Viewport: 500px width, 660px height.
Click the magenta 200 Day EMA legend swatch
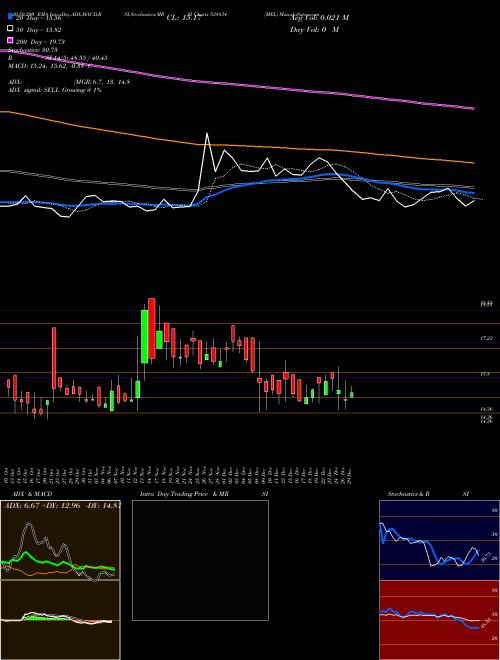click(10, 41)
